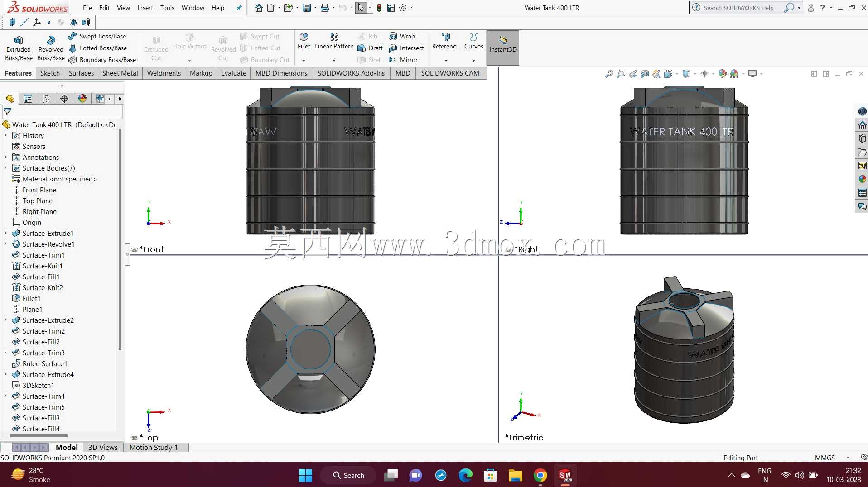
Task: Expand the Surface-Trim3 feature
Action: point(5,353)
